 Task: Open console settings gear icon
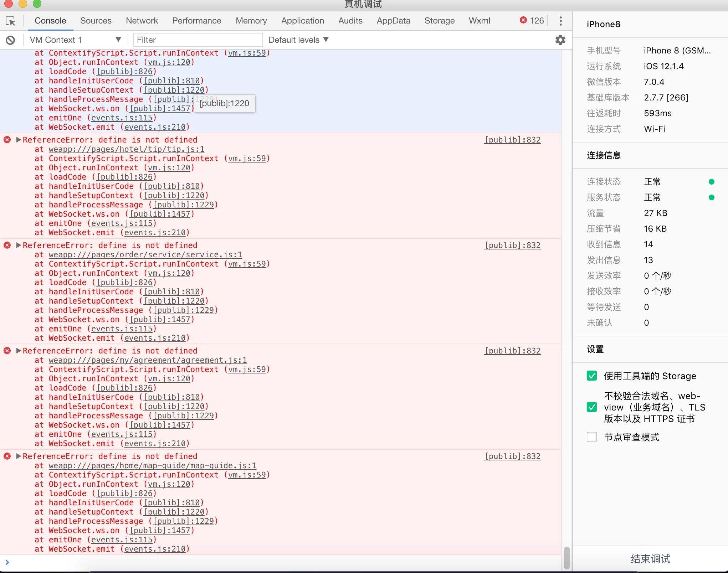560,40
